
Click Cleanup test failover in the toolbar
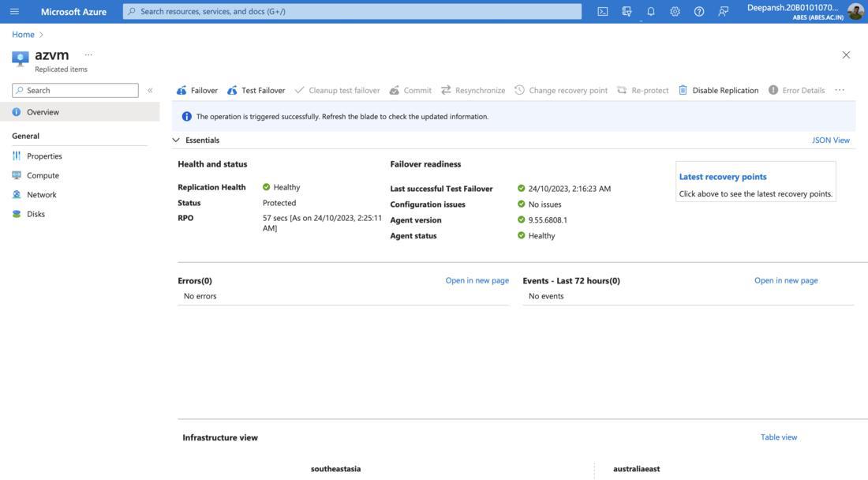[337, 90]
